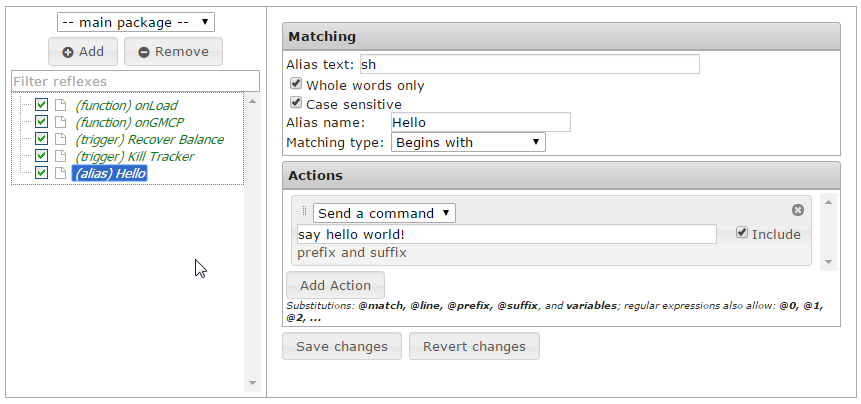The image size is (861, 404).
Task: Click the document icon beside onGMCP function
Action: 60,122
